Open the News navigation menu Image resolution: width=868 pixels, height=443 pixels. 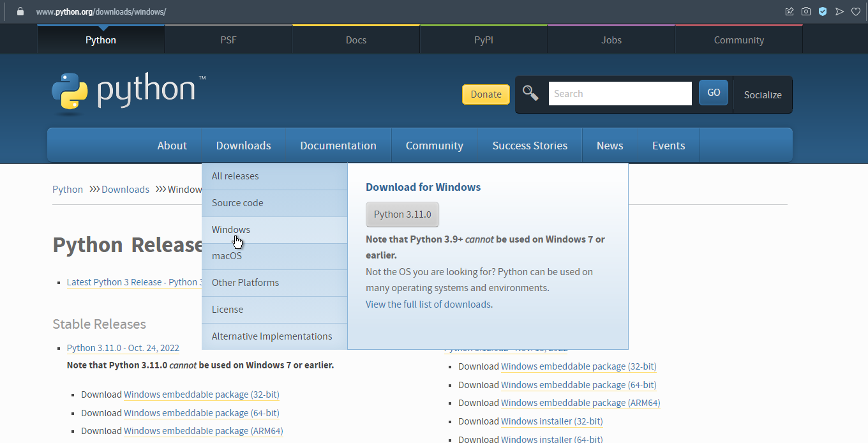coord(610,146)
